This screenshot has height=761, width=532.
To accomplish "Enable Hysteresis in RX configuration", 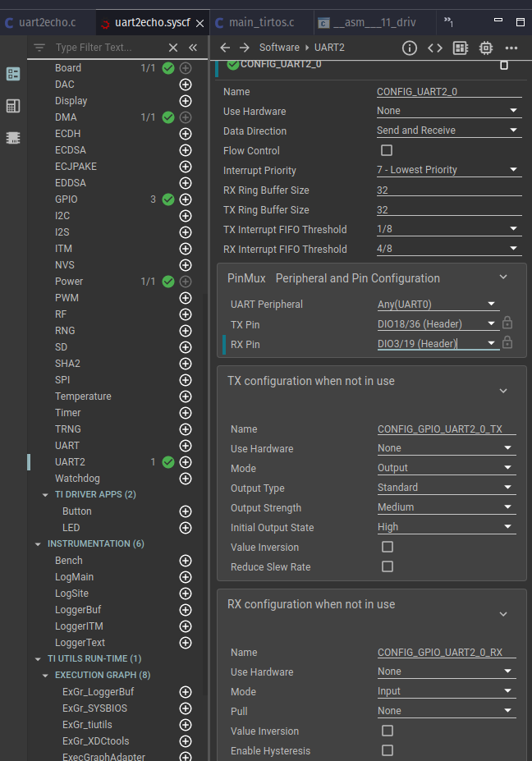I will pyautogui.click(x=385, y=750).
